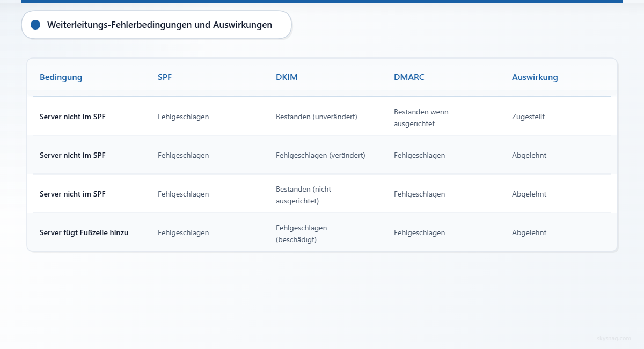
Task: Click the 'Zugestellt' result cell
Action: (528, 117)
